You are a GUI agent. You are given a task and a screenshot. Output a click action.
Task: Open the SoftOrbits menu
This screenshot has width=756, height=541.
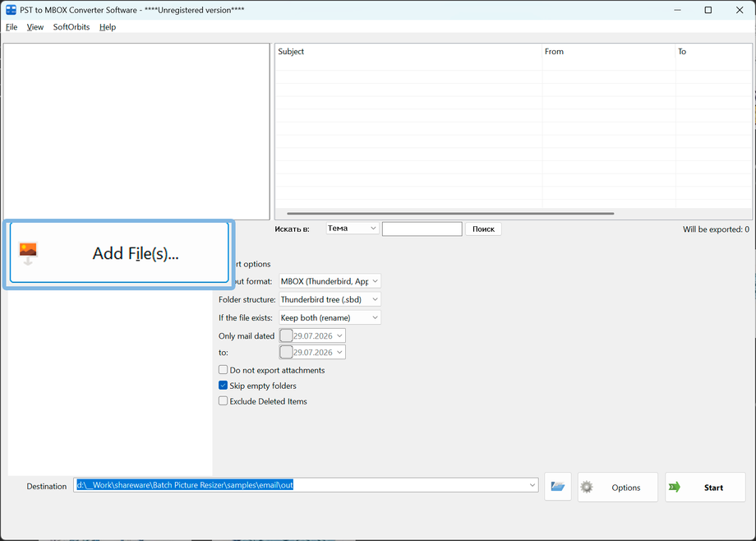[71, 27]
